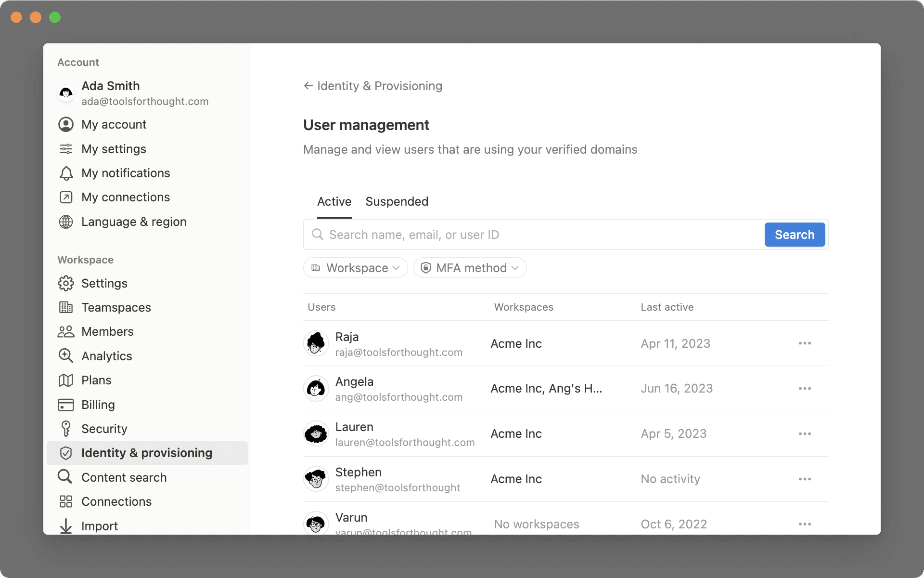
Task: Open the MFA method filter
Action: (x=470, y=268)
